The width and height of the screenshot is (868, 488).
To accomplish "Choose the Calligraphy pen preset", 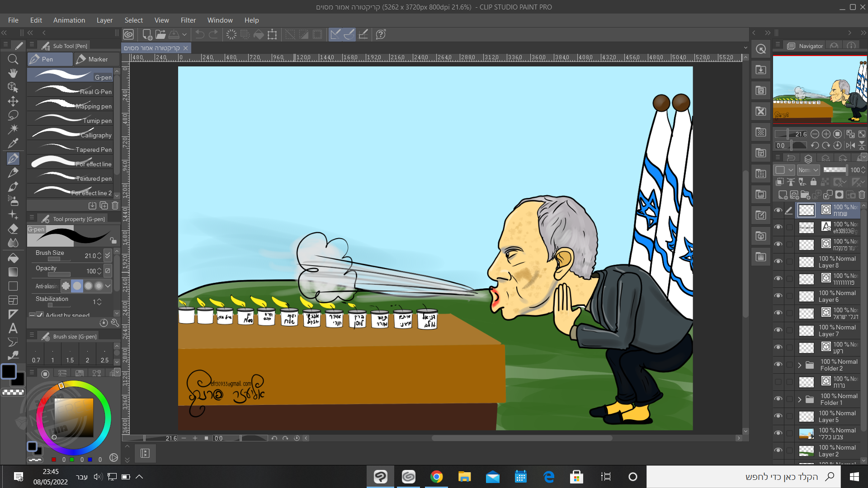I will point(72,134).
